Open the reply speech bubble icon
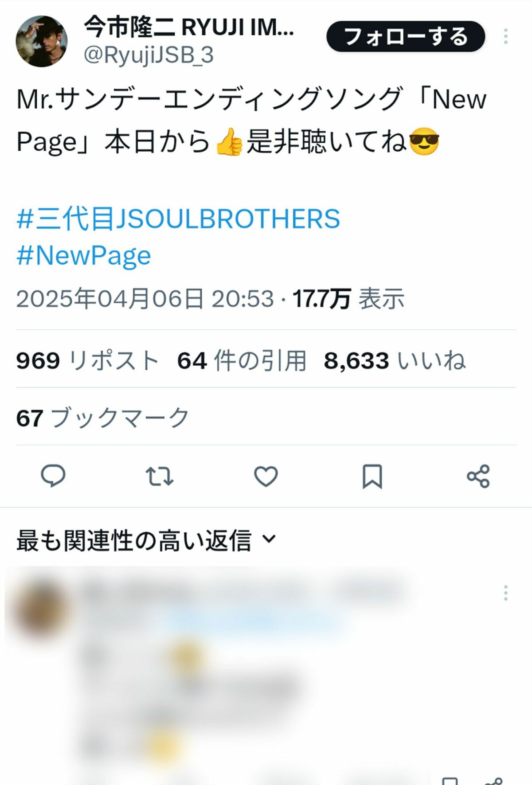This screenshot has width=532, height=785. coord(53,476)
